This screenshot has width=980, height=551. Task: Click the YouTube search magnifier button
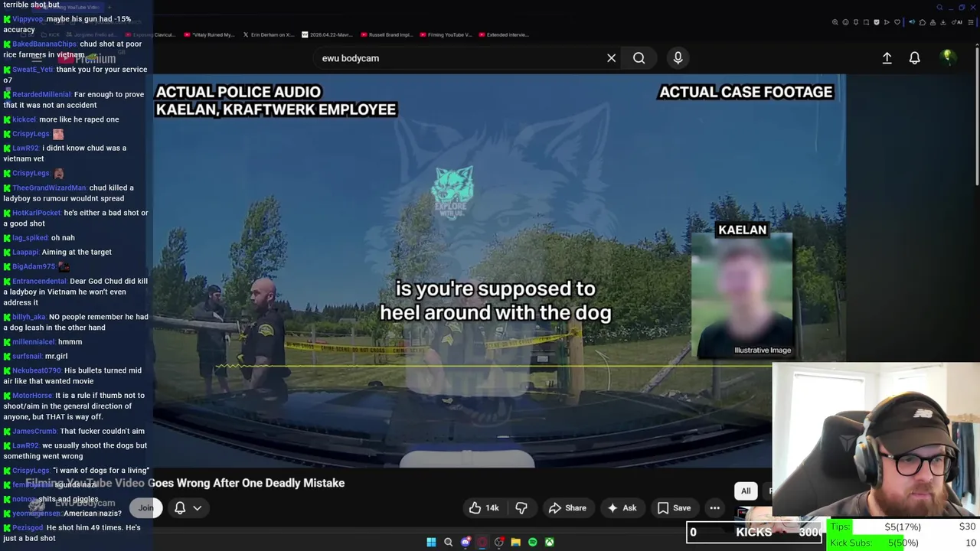(639, 58)
